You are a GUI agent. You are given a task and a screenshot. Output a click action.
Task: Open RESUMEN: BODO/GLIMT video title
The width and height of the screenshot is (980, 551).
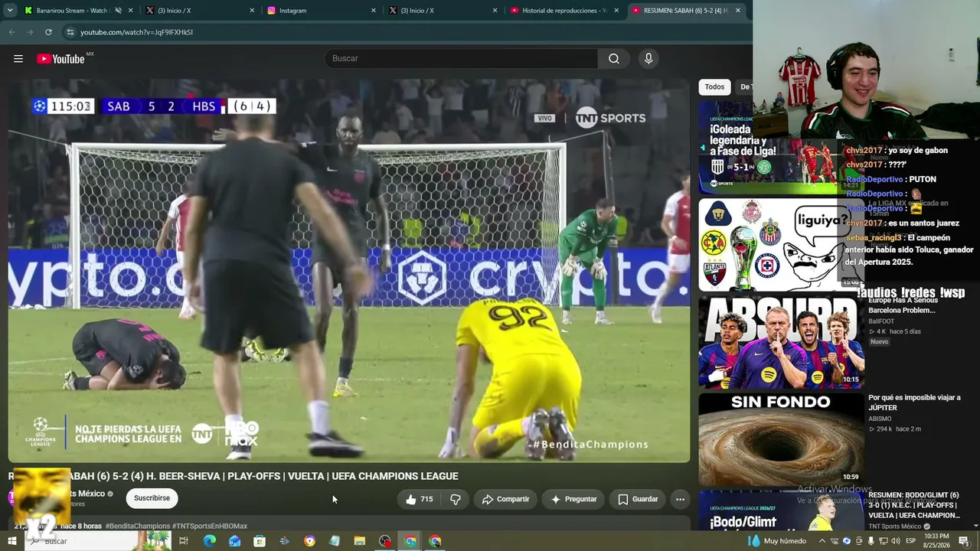click(914, 505)
